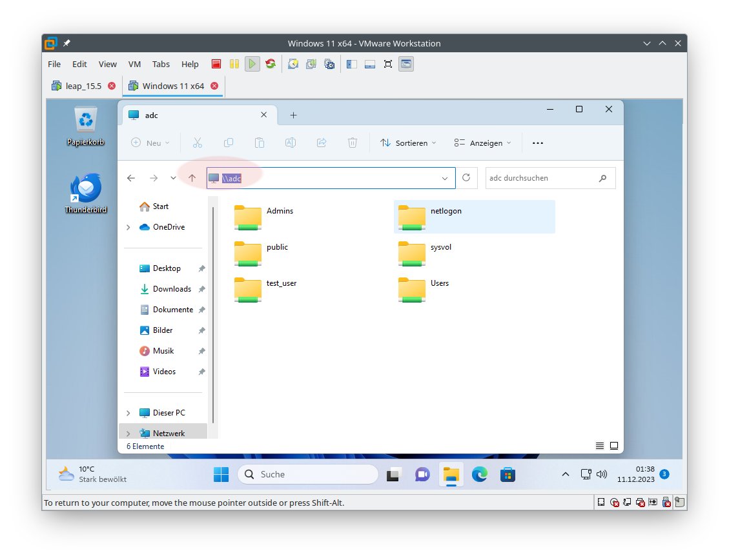Click the red VMware power off button
729x560 pixels.
click(x=216, y=64)
